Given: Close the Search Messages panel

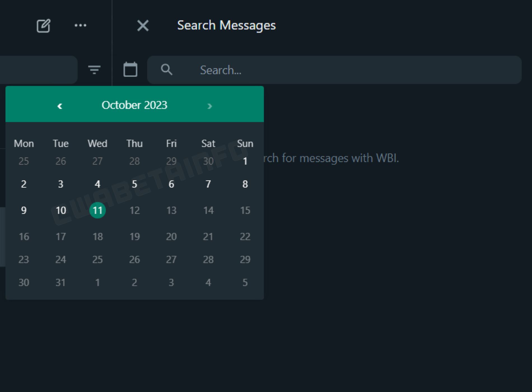Looking at the screenshot, I should tap(143, 26).
